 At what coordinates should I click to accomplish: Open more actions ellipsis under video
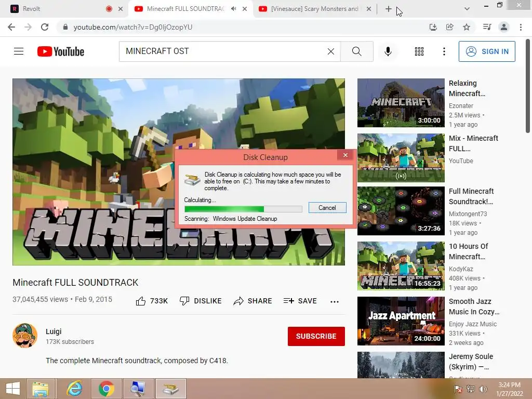pyautogui.click(x=335, y=302)
